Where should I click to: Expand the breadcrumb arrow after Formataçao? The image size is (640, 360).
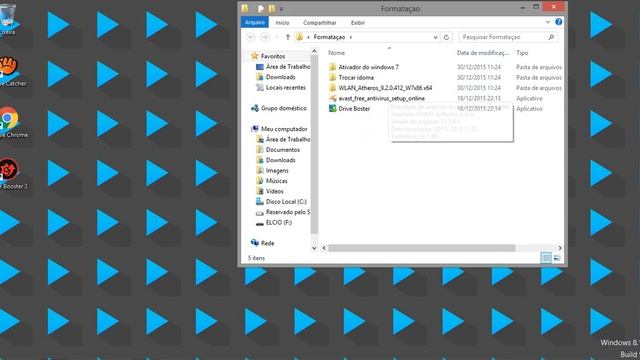351,37
